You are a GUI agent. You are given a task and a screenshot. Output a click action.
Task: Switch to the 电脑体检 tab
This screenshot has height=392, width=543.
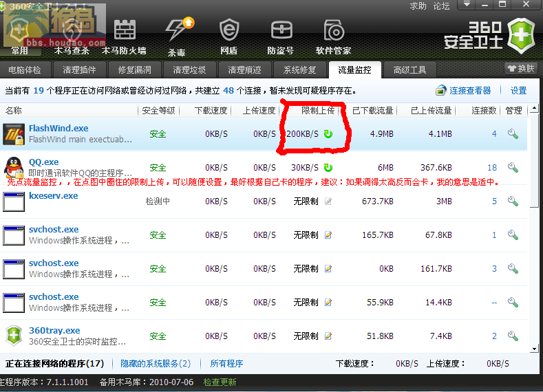point(25,70)
